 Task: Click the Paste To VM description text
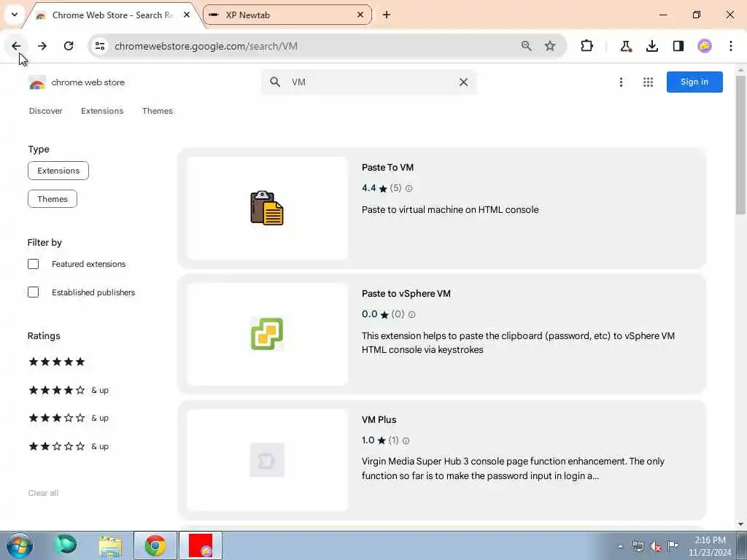tap(450, 210)
